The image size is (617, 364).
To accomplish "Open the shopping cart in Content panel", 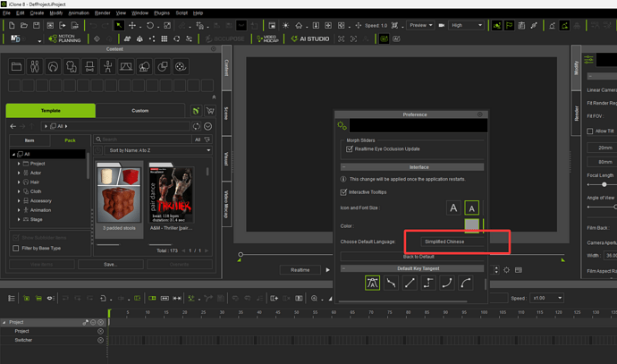I will coord(210,111).
